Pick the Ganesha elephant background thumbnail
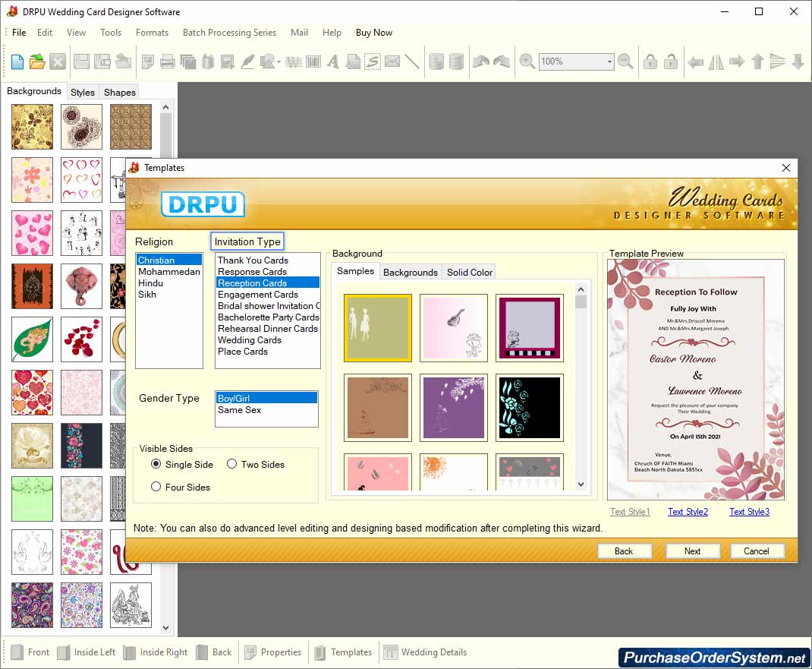The height and width of the screenshot is (669, 812). [81, 286]
